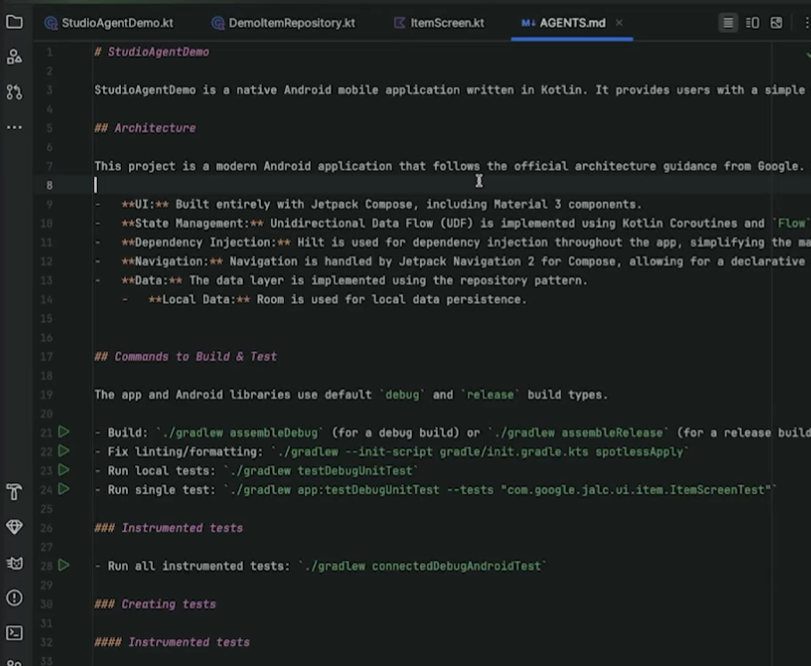
Task: Open the Gemini tool window
Action: [x=14, y=527]
